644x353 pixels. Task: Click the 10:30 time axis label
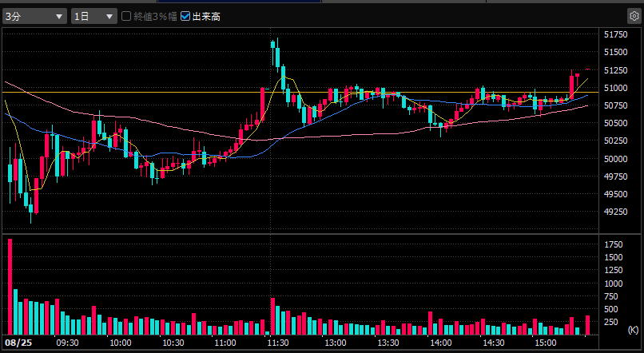coord(173,343)
